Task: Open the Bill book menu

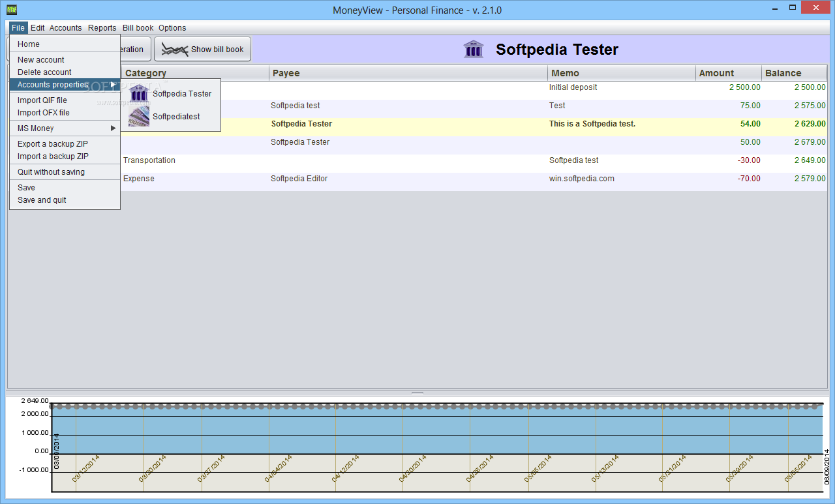Action: point(138,27)
